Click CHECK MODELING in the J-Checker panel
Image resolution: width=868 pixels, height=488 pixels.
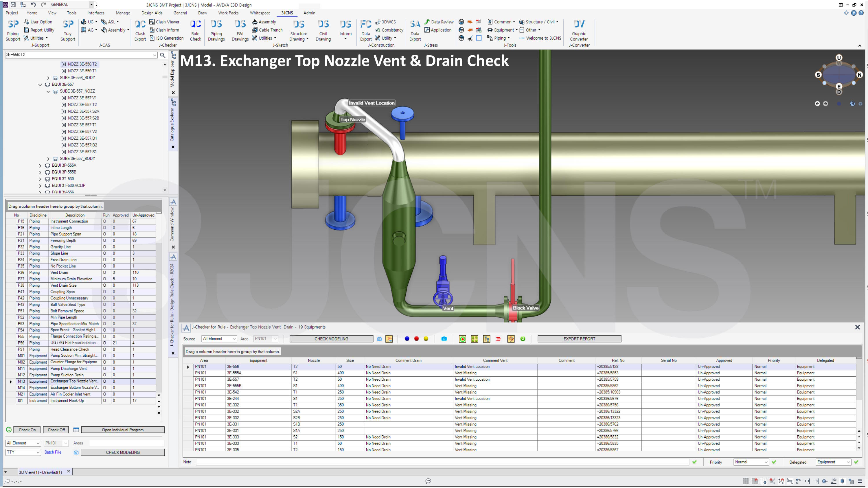[x=331, y=339]
